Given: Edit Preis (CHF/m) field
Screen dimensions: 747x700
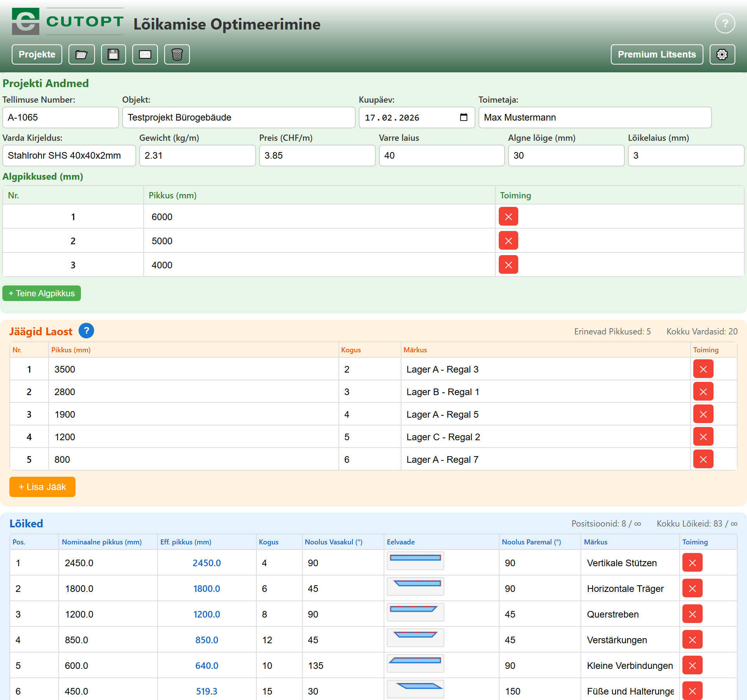Looking at the screenshot, I should (317, 156).
